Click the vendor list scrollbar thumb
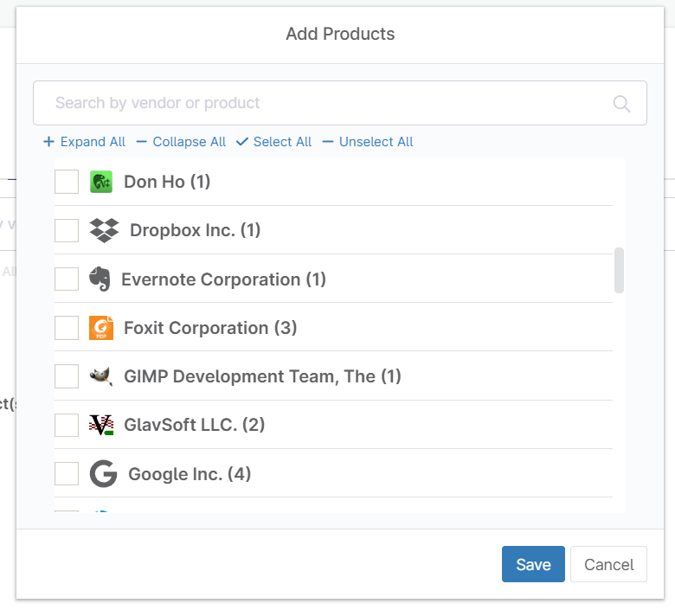This screenshot has width=675, height=616. tap(619, 270)
